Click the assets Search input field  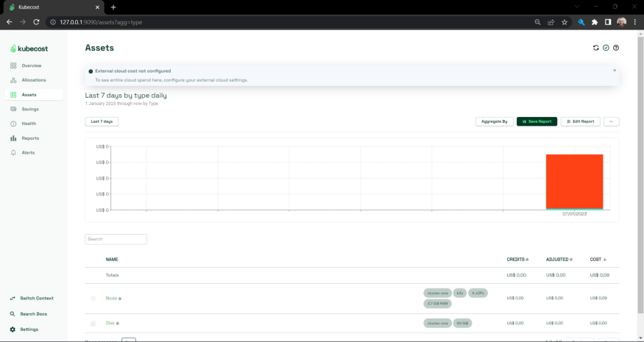click(116, 239)
